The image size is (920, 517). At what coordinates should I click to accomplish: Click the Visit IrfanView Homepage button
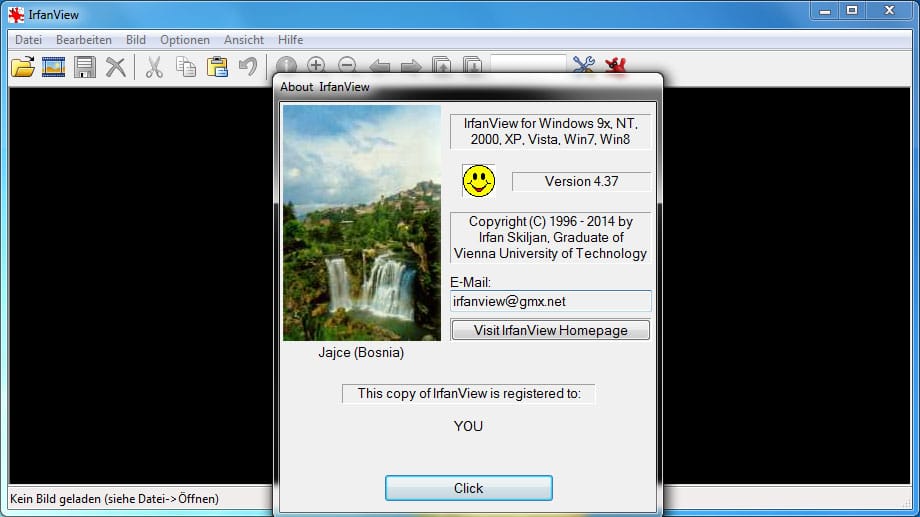click(x=550, y=330)
